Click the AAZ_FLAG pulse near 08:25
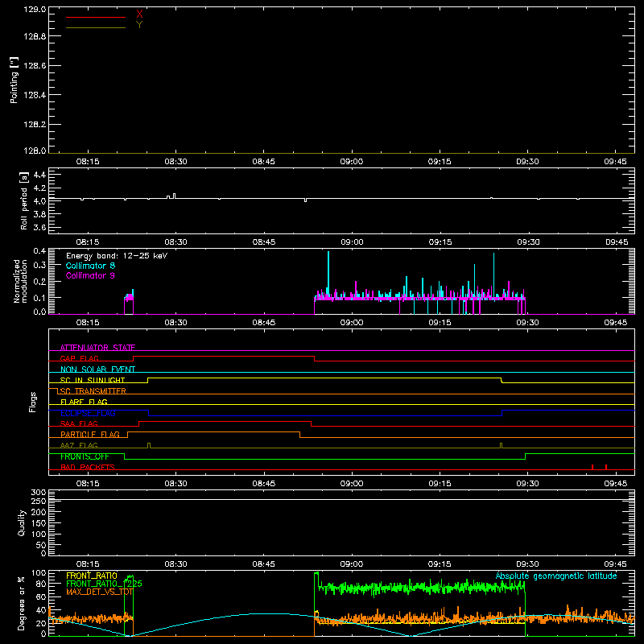644x644 pixels. 149,446
